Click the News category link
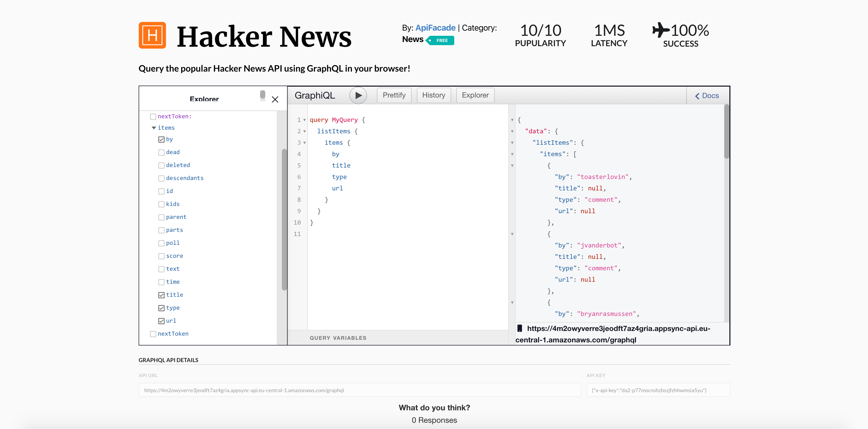This screenshot has height=429, width=868. [413, 39]
